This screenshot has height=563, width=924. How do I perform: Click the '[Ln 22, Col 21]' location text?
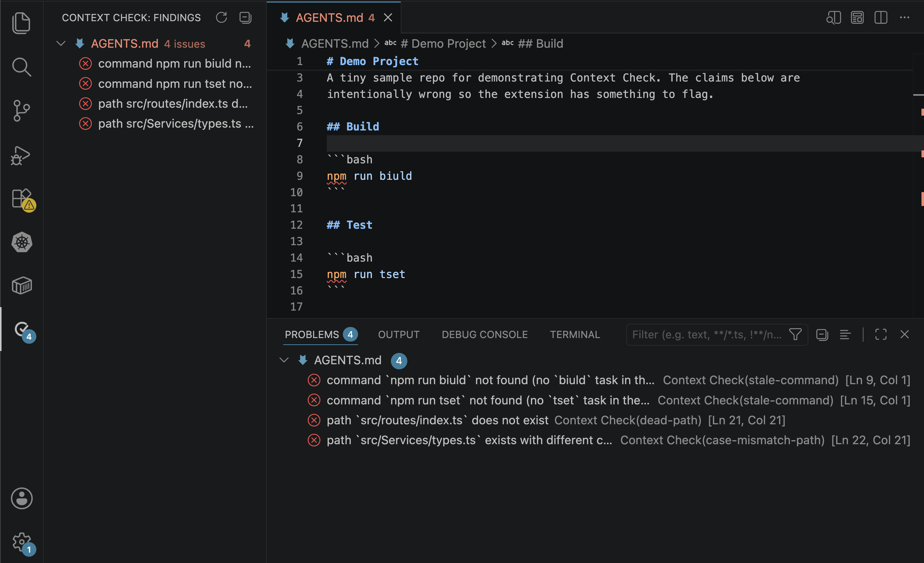point(871,440)
